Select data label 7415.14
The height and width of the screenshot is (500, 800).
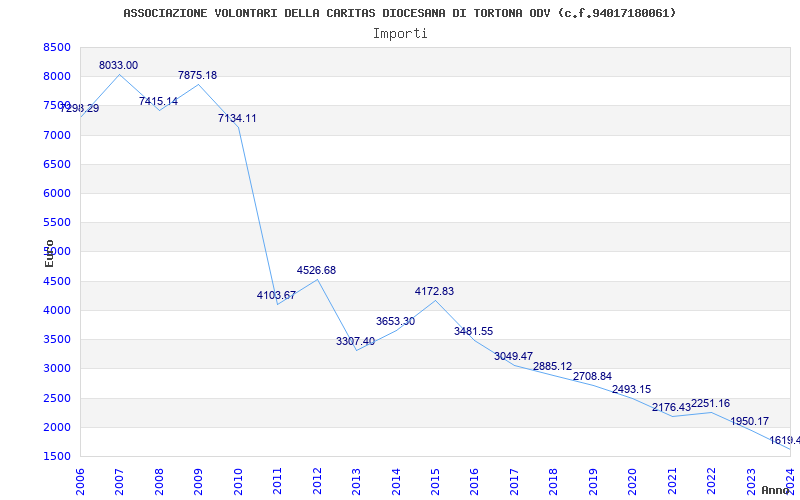point(158,101)
